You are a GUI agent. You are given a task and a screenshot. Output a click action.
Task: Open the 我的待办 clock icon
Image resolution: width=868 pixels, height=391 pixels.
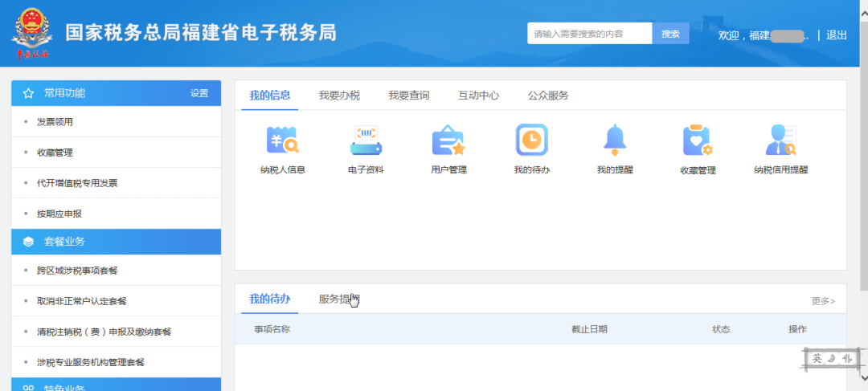531,140
